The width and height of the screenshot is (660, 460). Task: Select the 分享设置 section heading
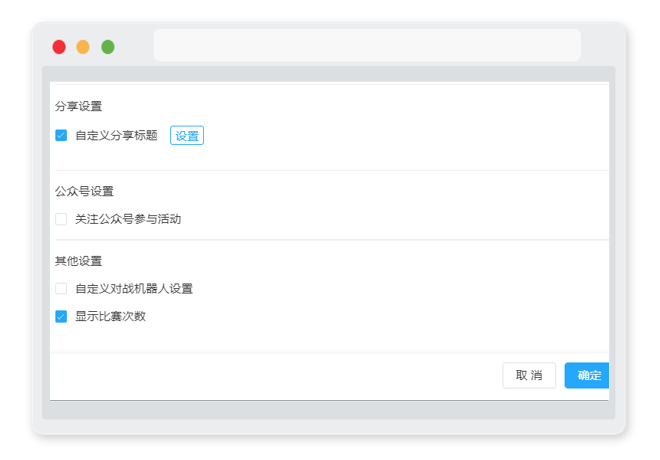78,106
